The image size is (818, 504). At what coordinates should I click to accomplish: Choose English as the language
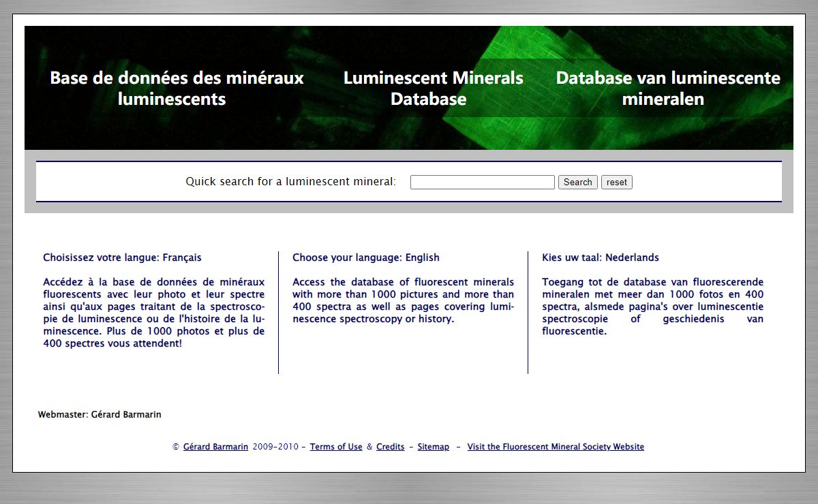[366, 257]
